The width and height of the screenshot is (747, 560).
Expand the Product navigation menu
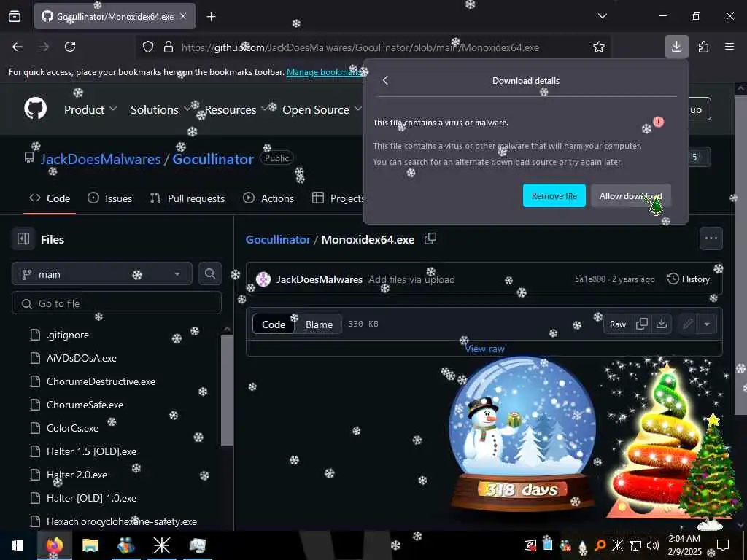click(x=90, y=109)
